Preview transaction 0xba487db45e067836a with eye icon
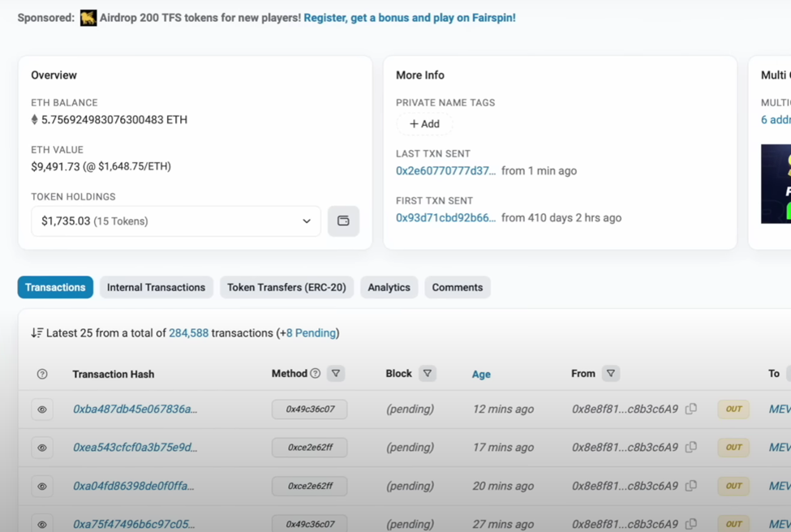This screenshot has width=791, height=532. tap(42, 410)
